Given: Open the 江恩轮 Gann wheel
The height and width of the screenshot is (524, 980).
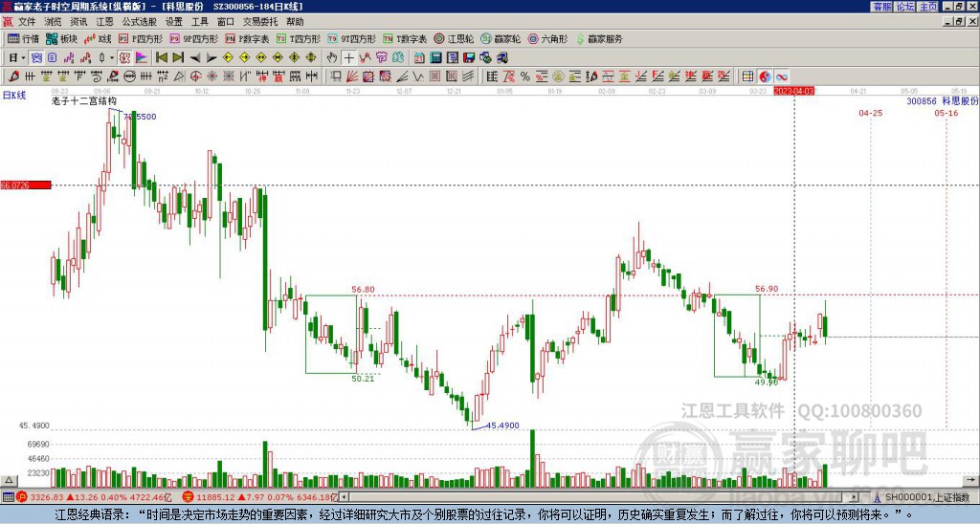Looking at the screenshot, I should click(453, 38).
